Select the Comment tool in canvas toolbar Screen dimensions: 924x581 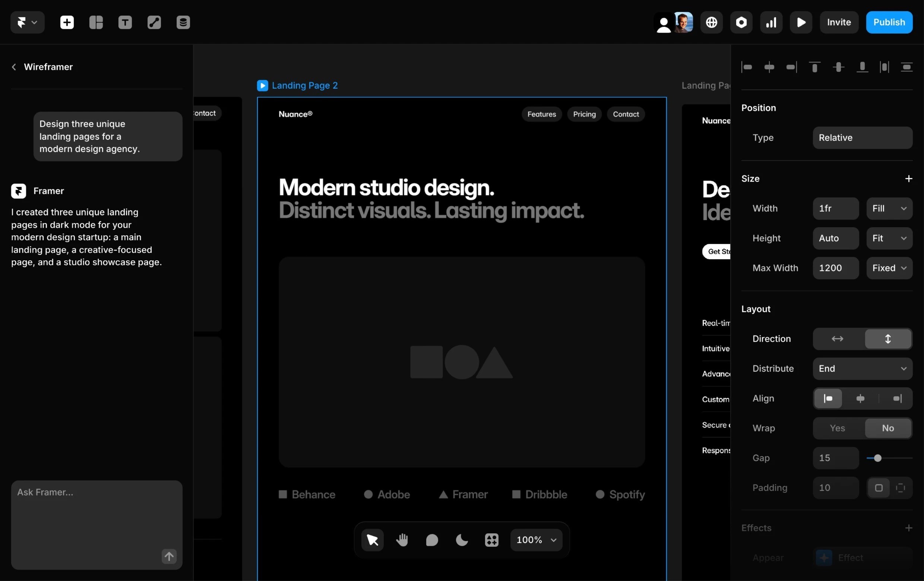pos(432,540)
